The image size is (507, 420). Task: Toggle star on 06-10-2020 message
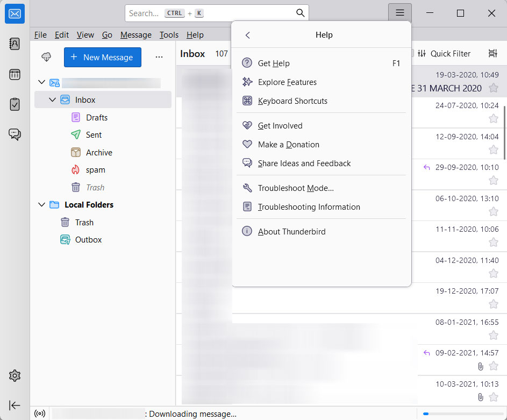point(493,212)
